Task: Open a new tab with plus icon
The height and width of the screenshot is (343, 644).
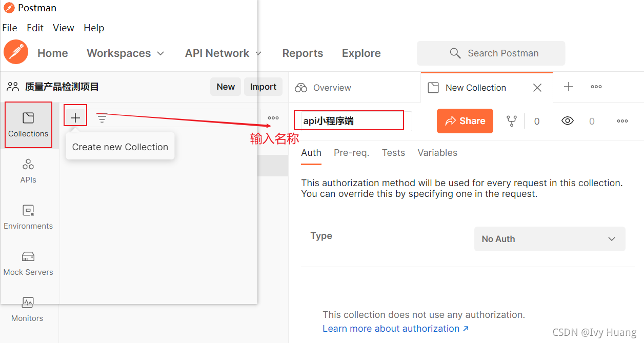Action: [569, 87]
